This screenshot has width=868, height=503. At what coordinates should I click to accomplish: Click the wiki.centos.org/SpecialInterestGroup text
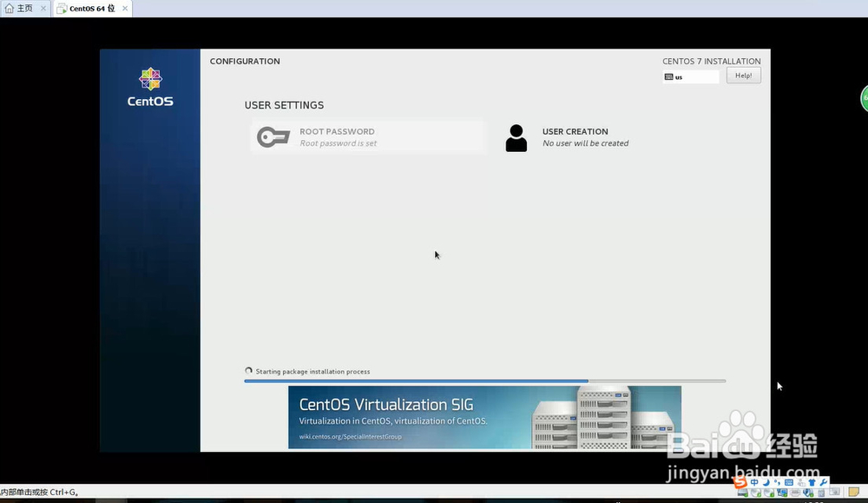[x=351, y=436]
